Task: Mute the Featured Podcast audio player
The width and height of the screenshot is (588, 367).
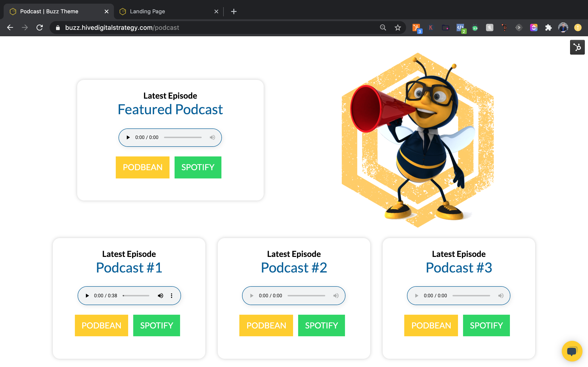Action: (212, 137)
